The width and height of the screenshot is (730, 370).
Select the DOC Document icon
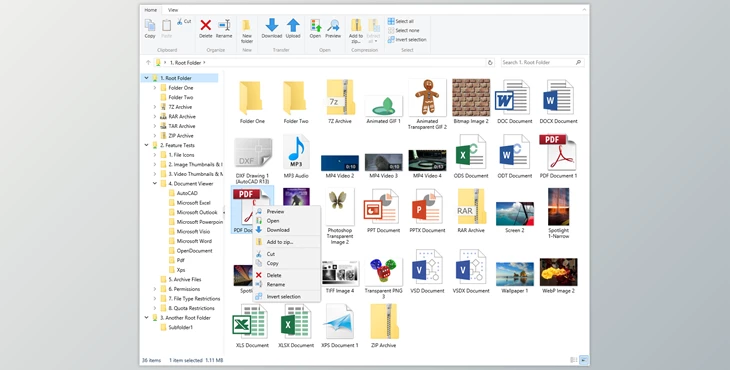pyautogui.click(x=514, y=98)
